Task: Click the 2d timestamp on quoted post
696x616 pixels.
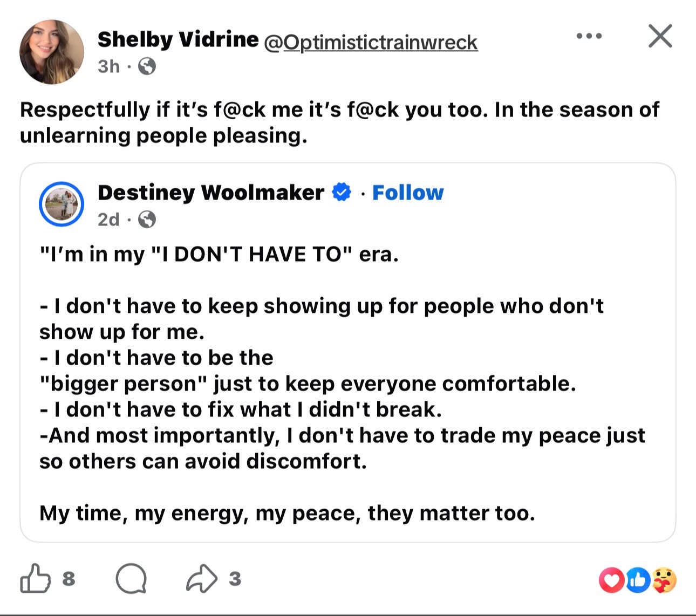Action: point(108,220)
